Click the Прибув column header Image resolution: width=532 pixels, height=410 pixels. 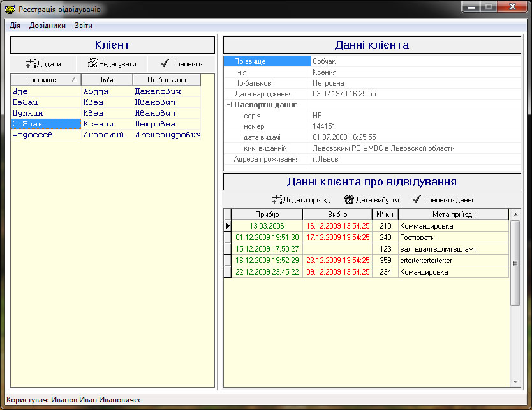tap(267, 215)
